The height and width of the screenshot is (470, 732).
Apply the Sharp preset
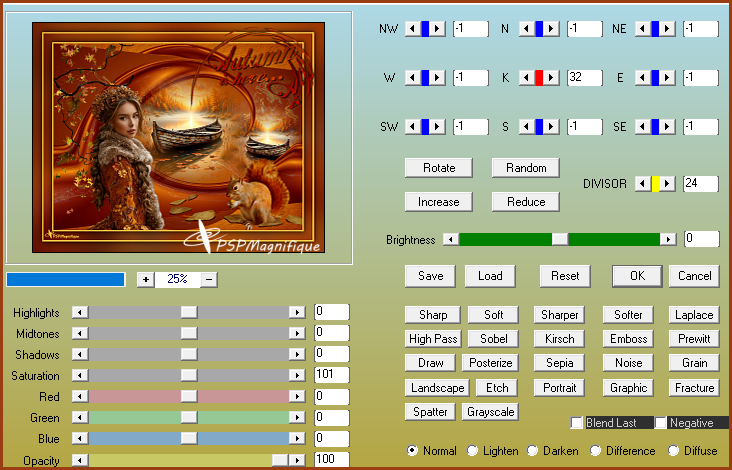pyautogui.click(x=433, y=315)
